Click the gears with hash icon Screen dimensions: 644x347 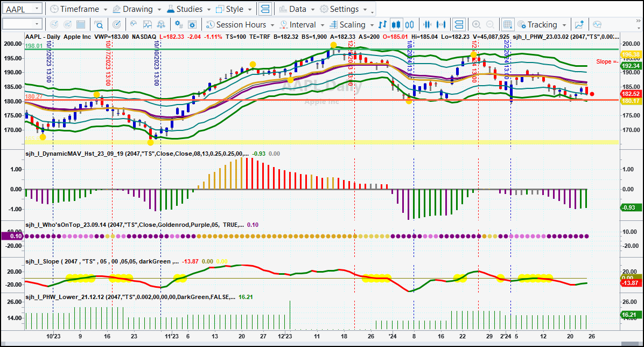coord(179,25)
